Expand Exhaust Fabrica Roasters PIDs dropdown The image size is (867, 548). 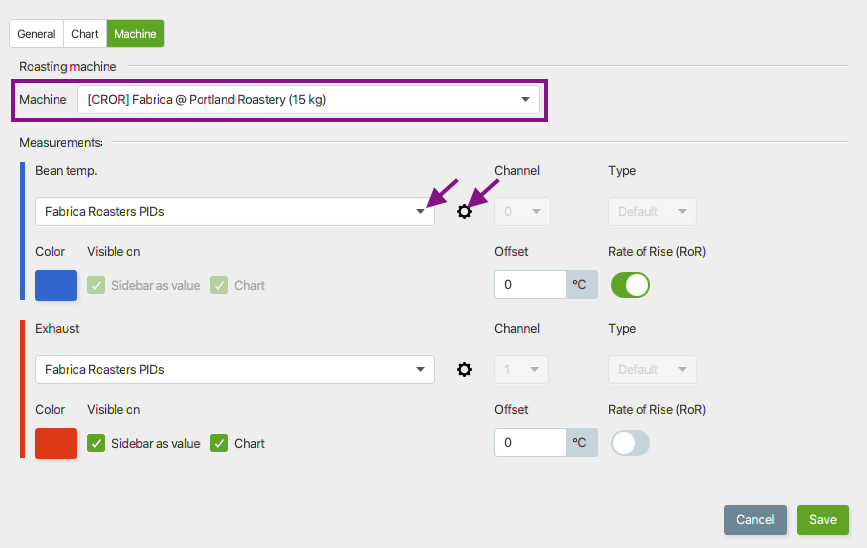pyautogui.click(x=235, y=369)
